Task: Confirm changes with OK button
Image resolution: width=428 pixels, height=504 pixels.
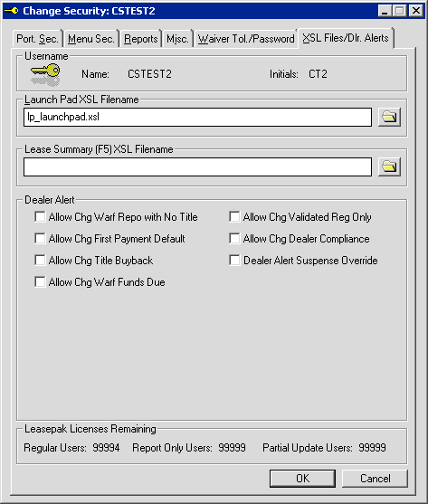Action: pos(303,479)
